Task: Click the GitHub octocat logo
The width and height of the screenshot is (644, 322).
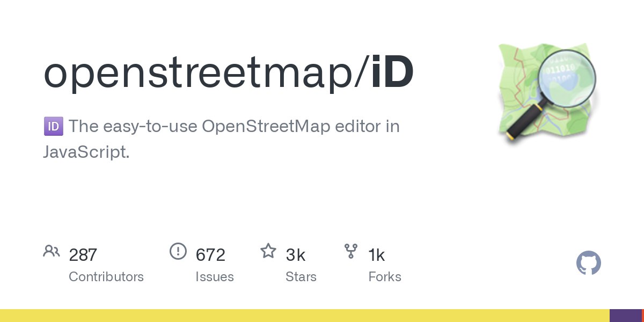Action: click(589, 264)
